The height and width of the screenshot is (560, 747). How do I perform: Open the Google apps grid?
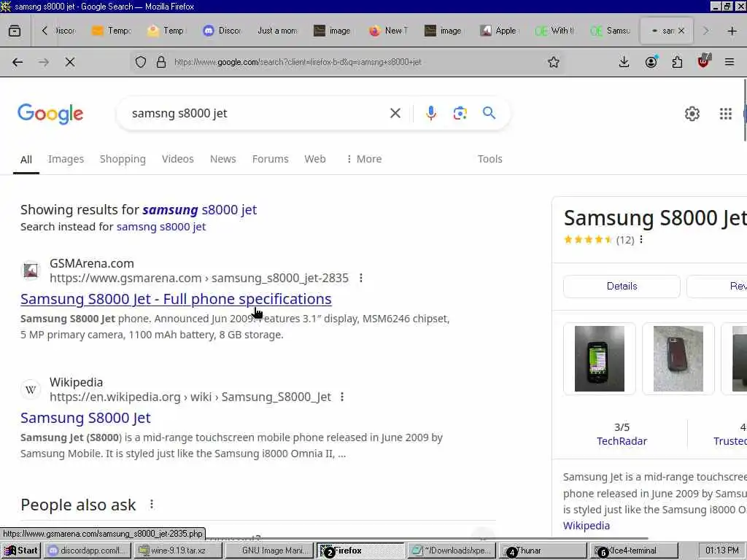726,114
